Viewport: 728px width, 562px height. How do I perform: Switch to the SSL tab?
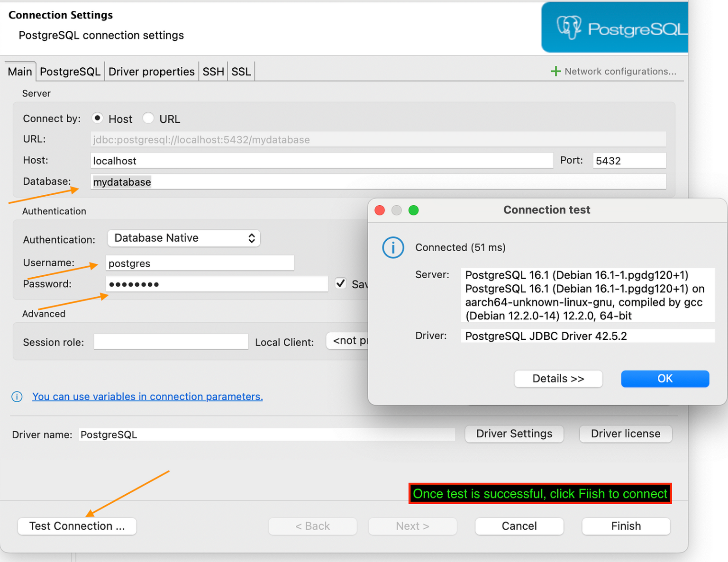(241, 72)
